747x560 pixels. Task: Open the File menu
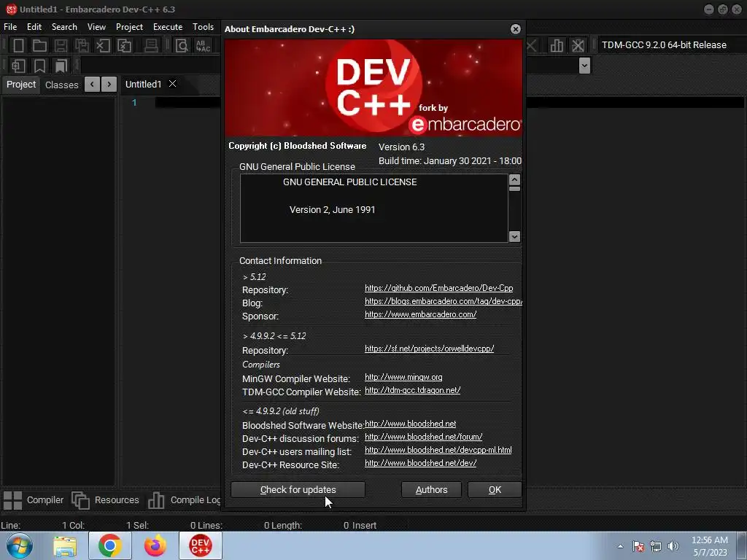click(10, 27)
